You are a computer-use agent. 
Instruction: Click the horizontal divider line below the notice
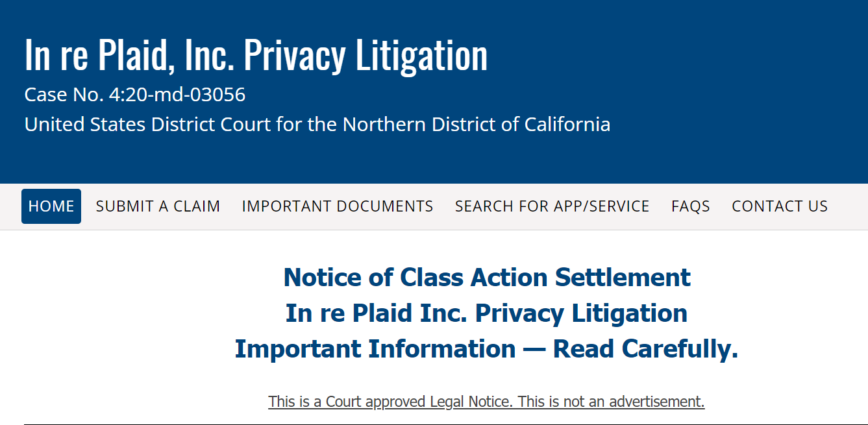[x=434, y=424]
